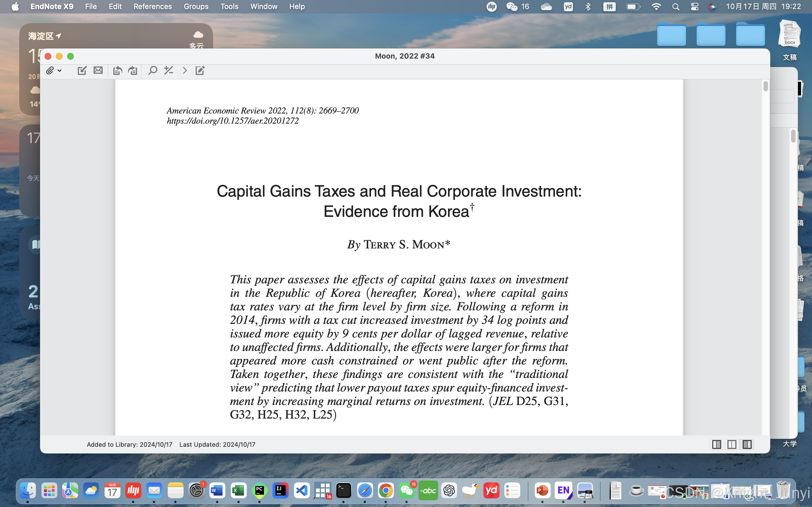Switch to right panel layout button
The image size is (812, 507).
pos(747,444)
